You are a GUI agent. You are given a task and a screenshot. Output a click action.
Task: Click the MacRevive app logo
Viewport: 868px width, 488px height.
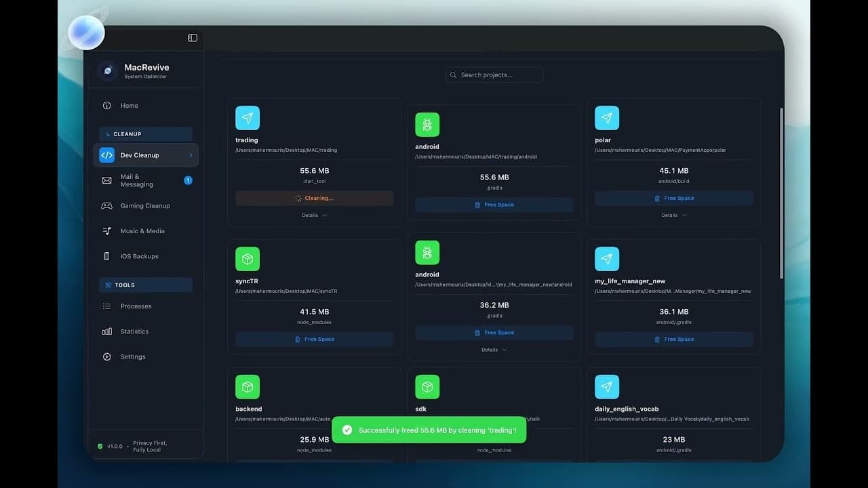pos(107,70)
